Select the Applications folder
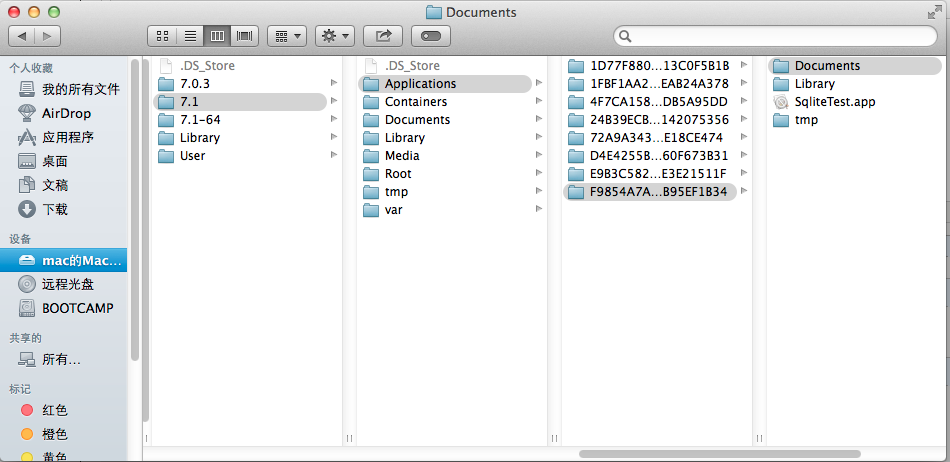 [447, 84]
